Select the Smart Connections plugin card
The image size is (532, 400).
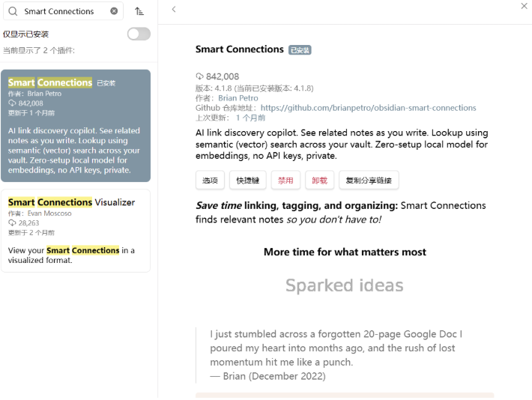tap(76, 126)
